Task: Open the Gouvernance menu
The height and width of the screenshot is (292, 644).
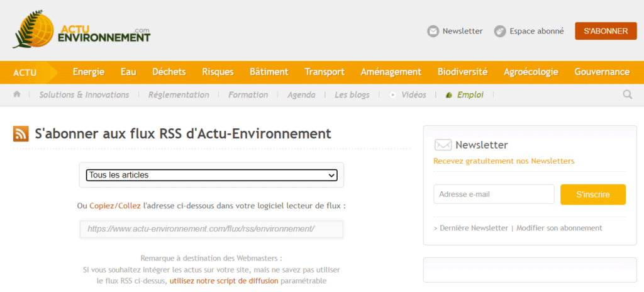Action: tap(602, 72)
